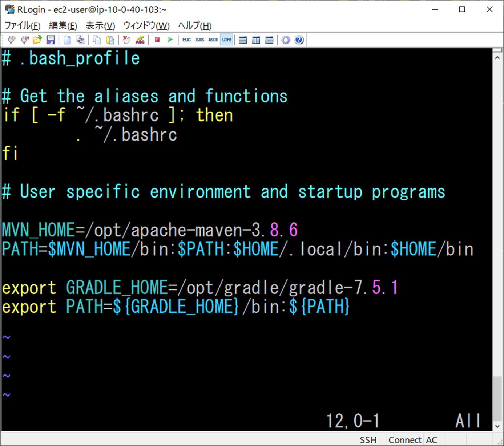Click the copy icon in toolbar
The image size is (504, 446).
pos(97,40)
